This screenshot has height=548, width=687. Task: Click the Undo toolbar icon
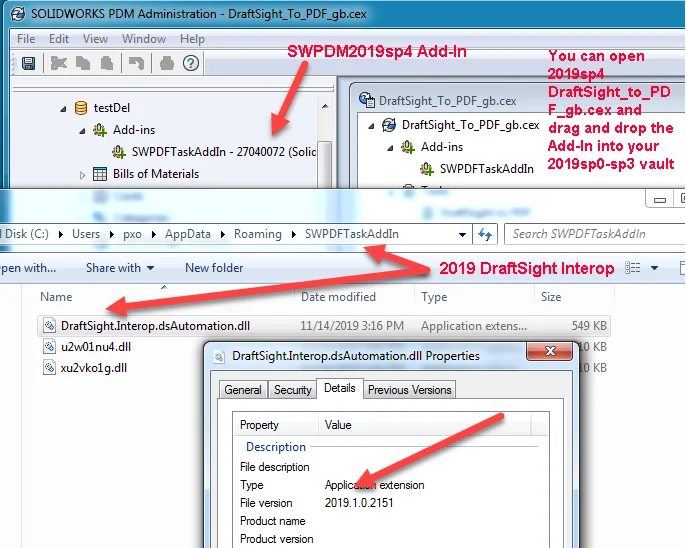click(136, 64)
